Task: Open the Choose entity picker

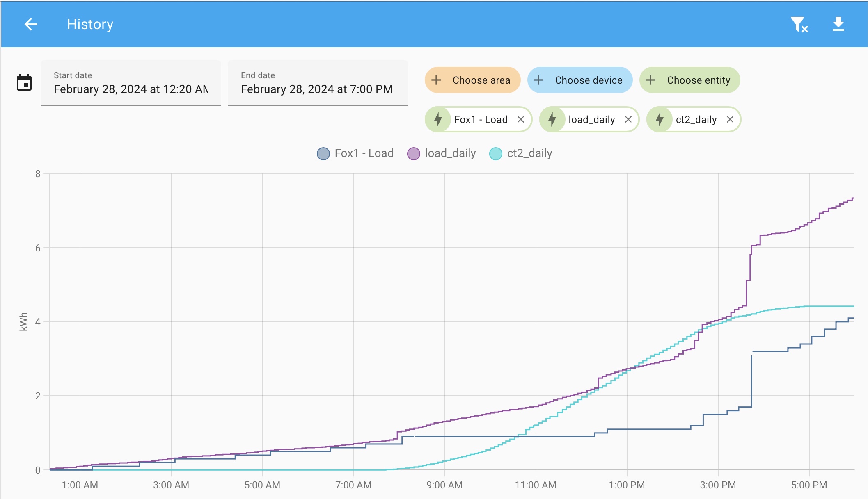Action: 689,80
